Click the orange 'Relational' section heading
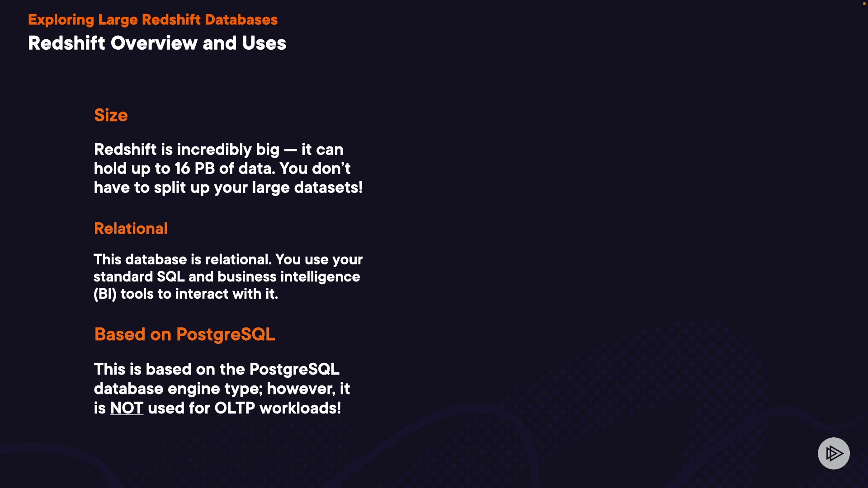868x488 pixels. tap(131, 229)
